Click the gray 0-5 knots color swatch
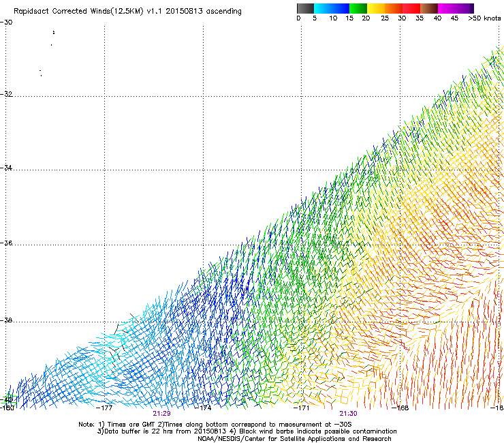The width and height of the screenshot is (504, 443). (x=305, y=8)
